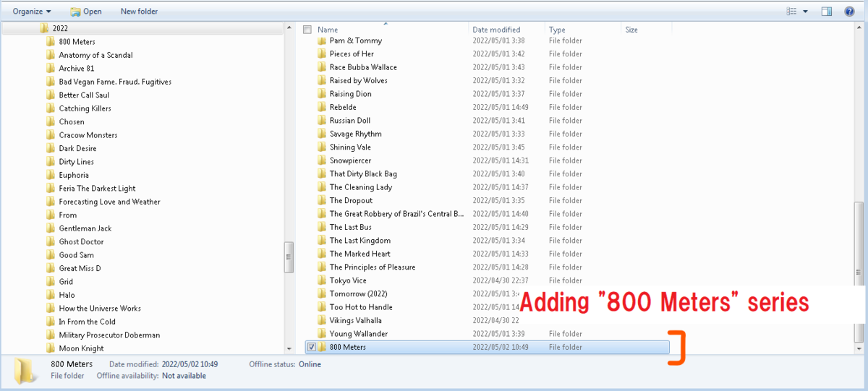This screenshot has width=868, height=391.
Task: Select The Principles of Pleasure folder
Action: click(373, 267)
